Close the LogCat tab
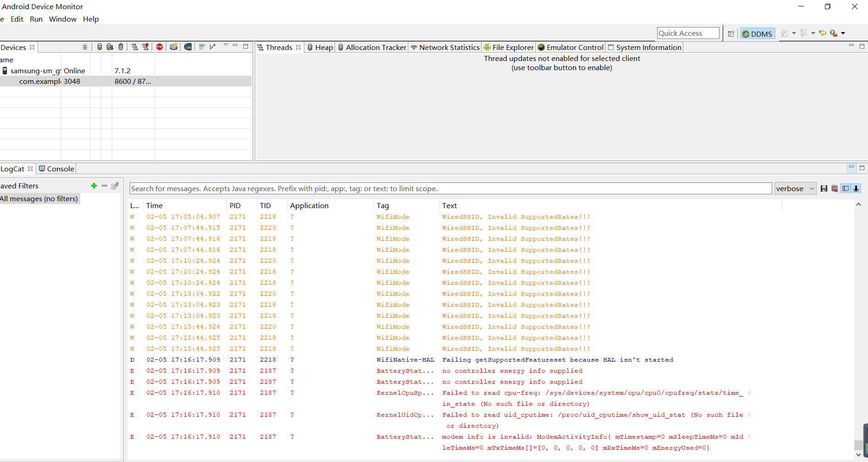 pos(30,169)
